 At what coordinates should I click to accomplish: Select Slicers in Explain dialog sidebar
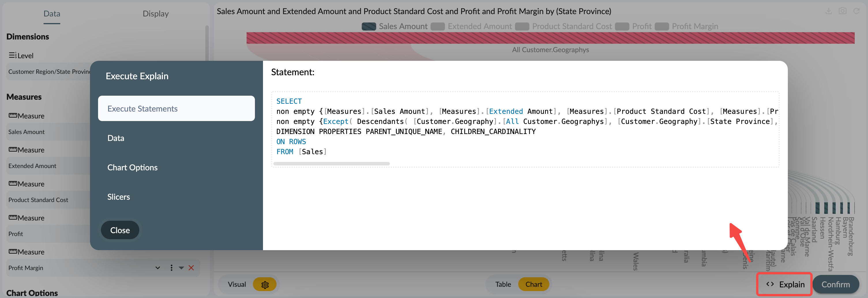tap(119, 197)
